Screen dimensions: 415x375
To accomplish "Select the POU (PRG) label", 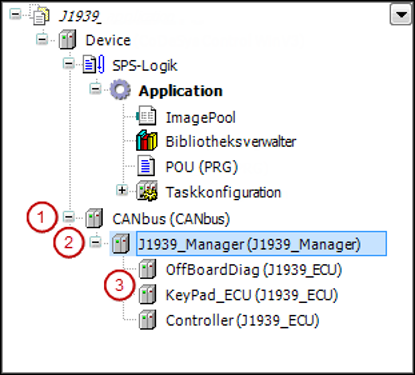I will [x=202, y=167].
